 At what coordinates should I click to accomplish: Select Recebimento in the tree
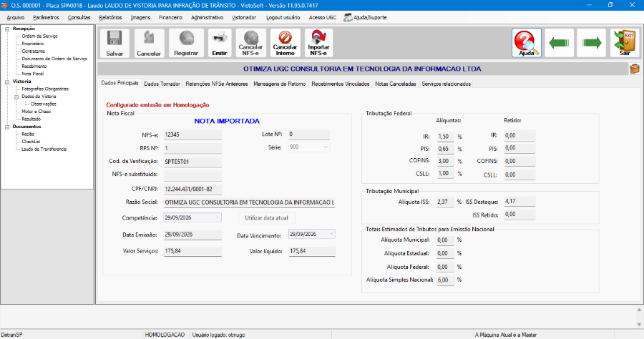tap(34, 66)
